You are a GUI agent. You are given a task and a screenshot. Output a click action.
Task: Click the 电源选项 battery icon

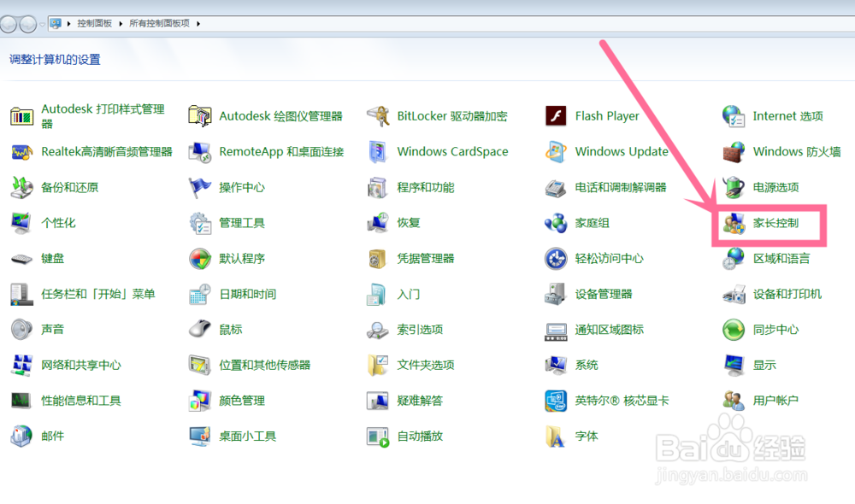(x=734, y=187)
